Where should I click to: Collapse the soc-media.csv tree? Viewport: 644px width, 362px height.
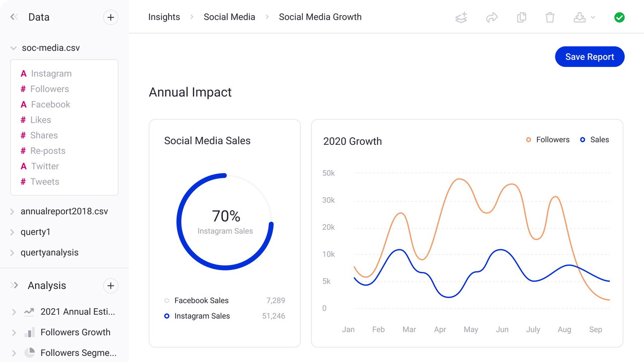pos(14,48)
